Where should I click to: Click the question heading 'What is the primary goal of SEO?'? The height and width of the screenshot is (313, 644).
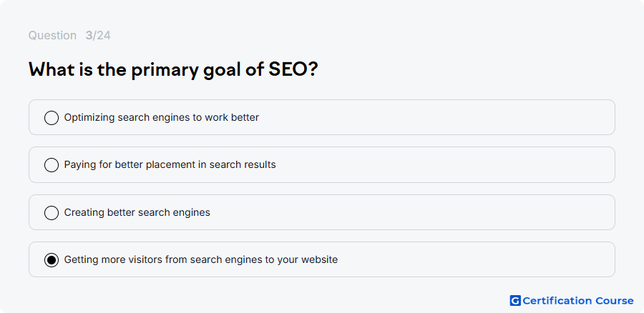click(173, 70)
